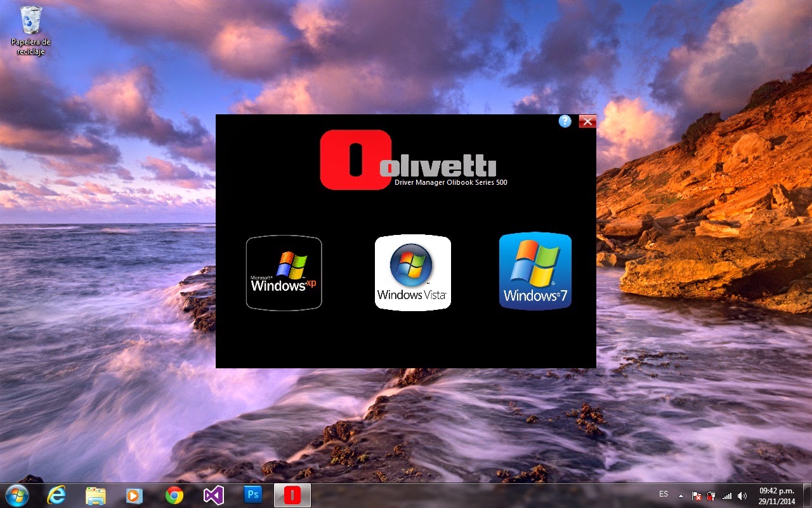The image size is (812, 508).
Task: Pick the Windows 7 drivers option
Action: coord(535,271)
